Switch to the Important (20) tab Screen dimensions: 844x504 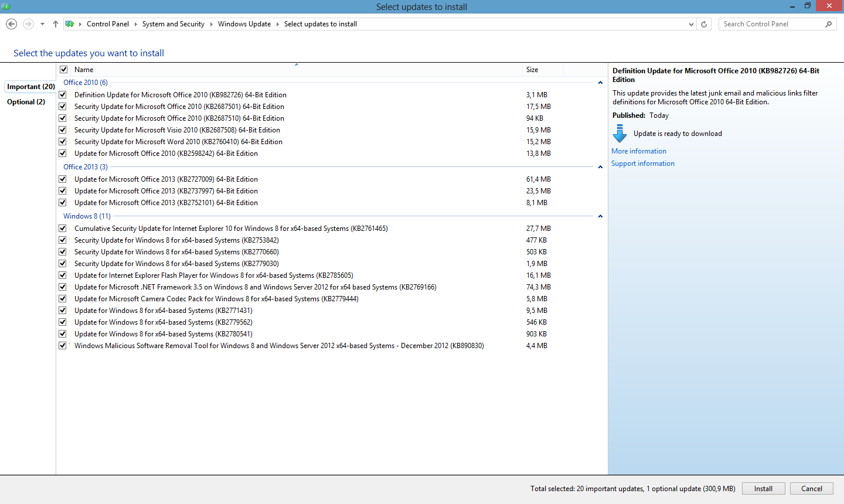pos(30,87)
